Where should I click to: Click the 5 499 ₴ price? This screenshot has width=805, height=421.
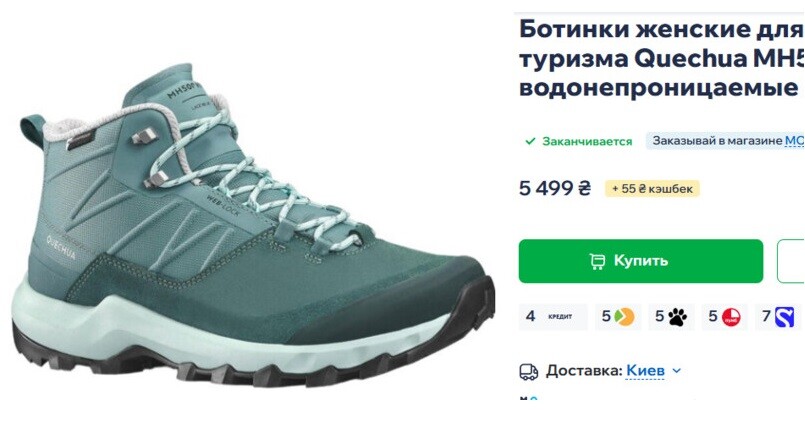coord(555,188)
